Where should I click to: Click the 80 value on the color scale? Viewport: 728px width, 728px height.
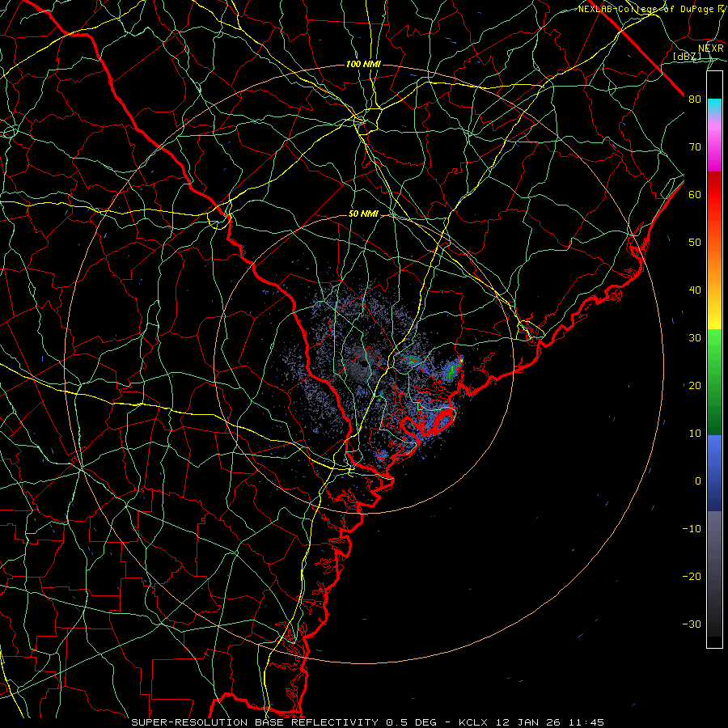coord(695,99)
